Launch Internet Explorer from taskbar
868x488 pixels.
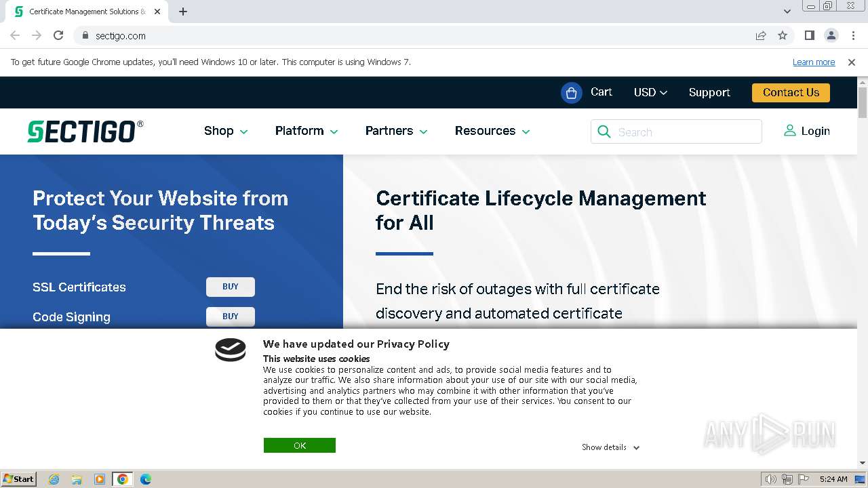54,479
